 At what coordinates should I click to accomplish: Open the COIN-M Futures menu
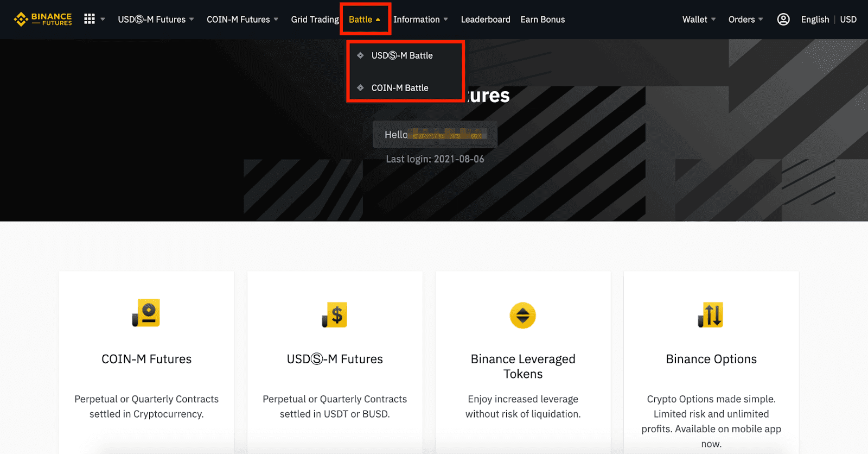coord(242,20)
